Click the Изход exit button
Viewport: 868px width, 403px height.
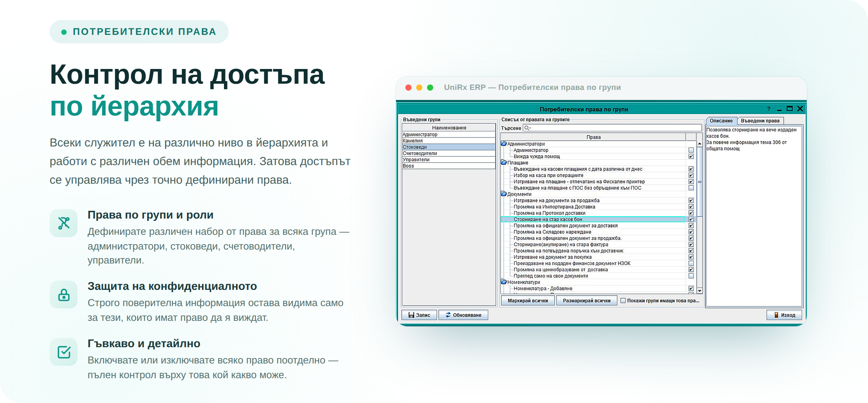click(784, 315)
